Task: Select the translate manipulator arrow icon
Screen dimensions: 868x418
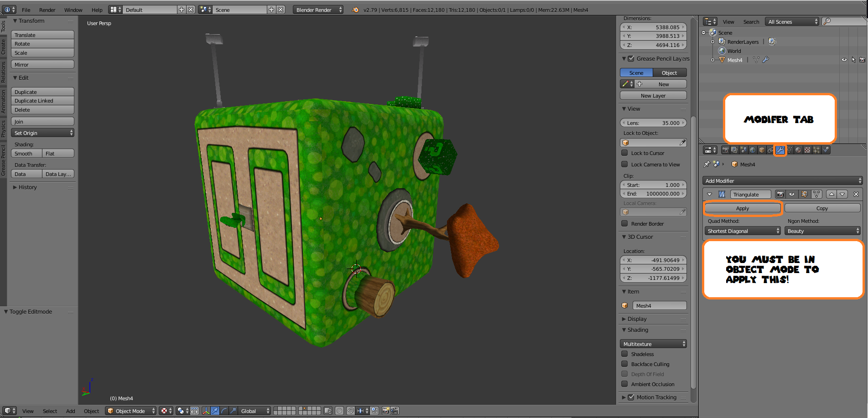Action: (215, 411)
